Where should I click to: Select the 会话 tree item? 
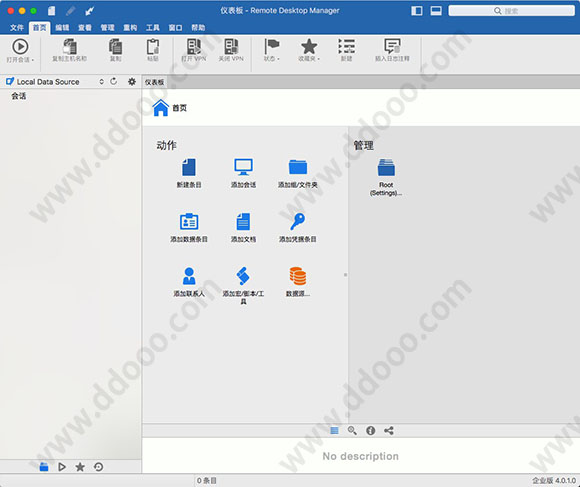[18, 96]
